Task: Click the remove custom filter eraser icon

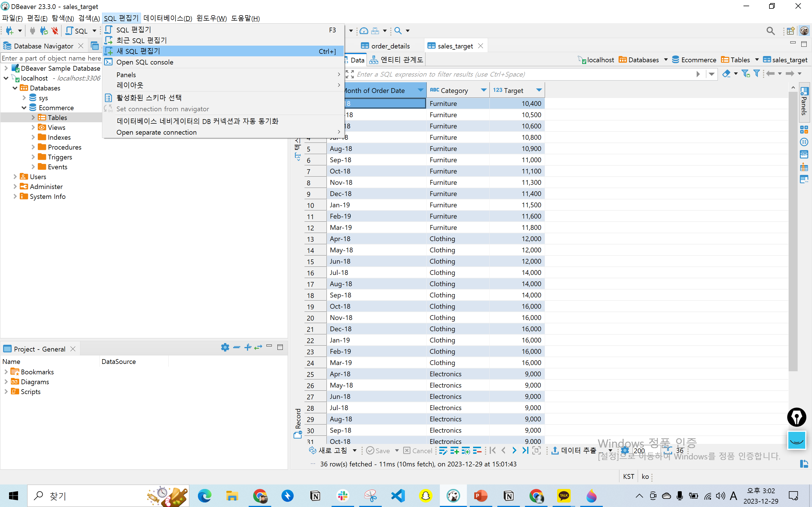Action: click(x=726, y=74)
